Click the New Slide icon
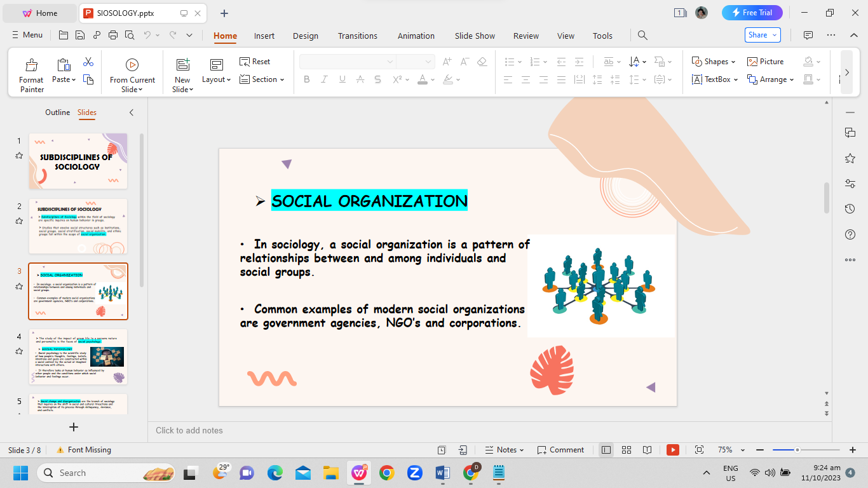This screenshot has height=488, width=868. click(183, 64)
